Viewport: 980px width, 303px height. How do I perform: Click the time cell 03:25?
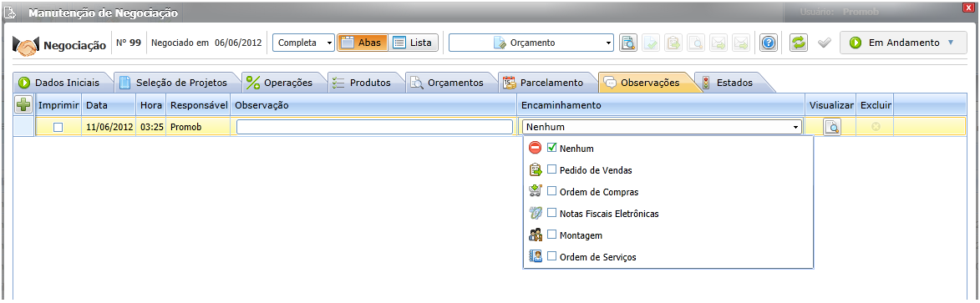pos(152,127)
